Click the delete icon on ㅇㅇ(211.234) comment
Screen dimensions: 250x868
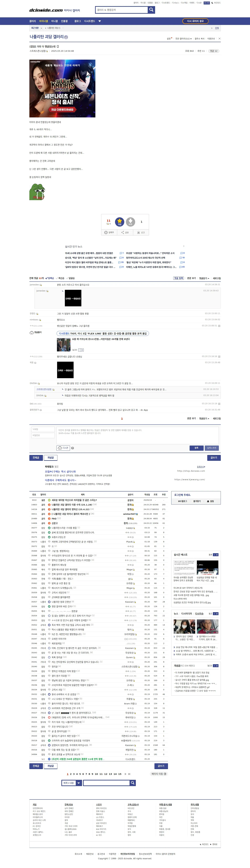[x=219, y=326]
